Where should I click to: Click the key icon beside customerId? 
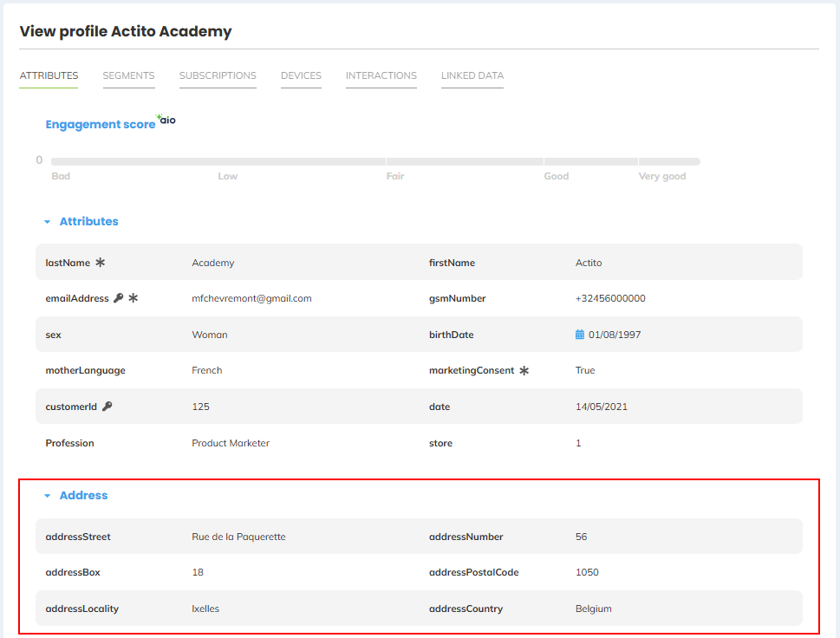click(x=107, y=406)
